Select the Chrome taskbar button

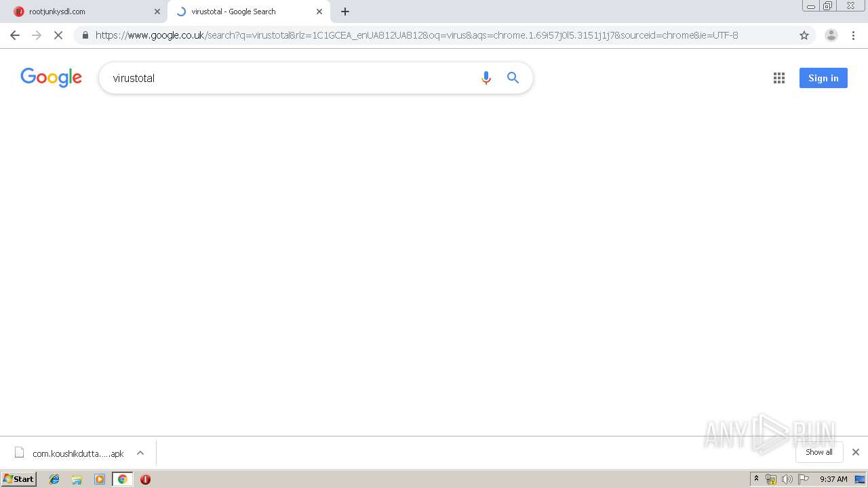(x=122, y=479)
